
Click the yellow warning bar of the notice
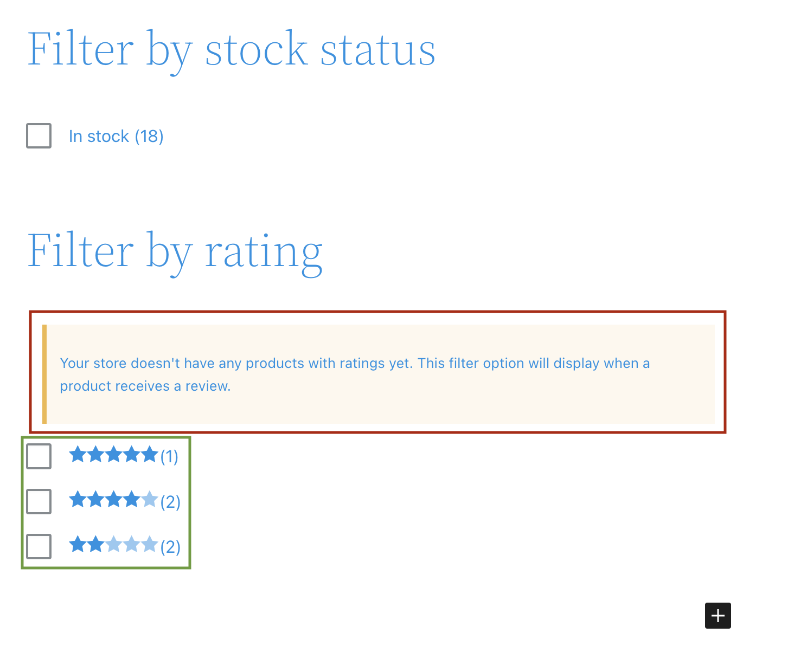[x=44, y=373]
